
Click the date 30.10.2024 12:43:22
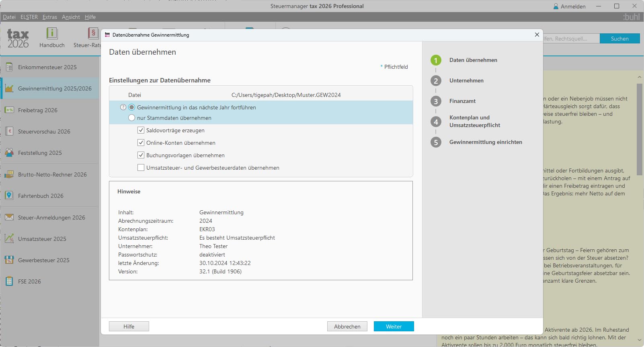point(225,263)
